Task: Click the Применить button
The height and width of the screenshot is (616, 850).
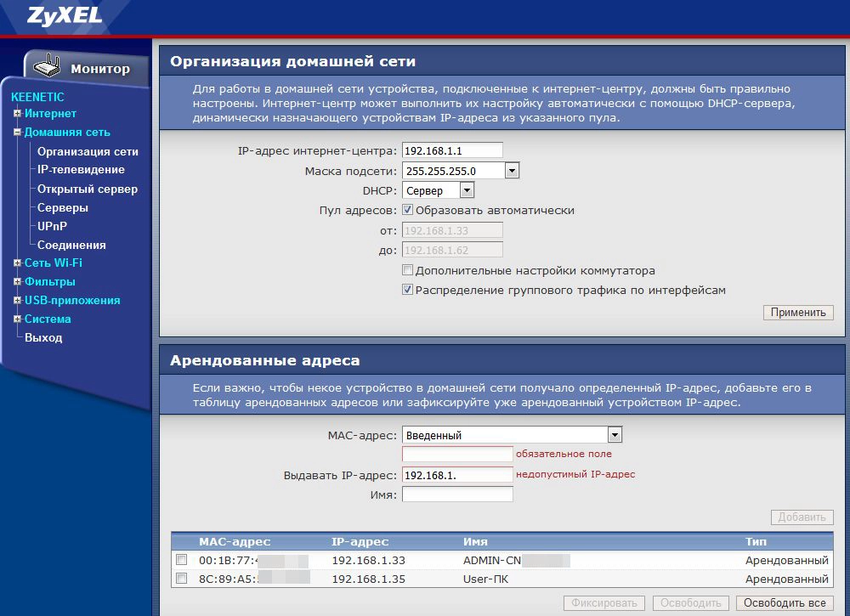Action: (x=798, y=313)
